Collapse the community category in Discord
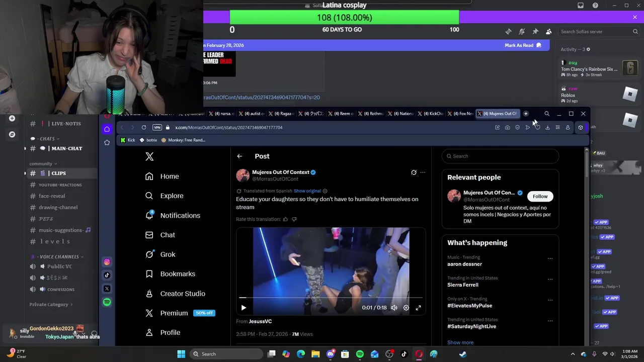The width and height of the screenshot is (644, 362). [43, 164]
